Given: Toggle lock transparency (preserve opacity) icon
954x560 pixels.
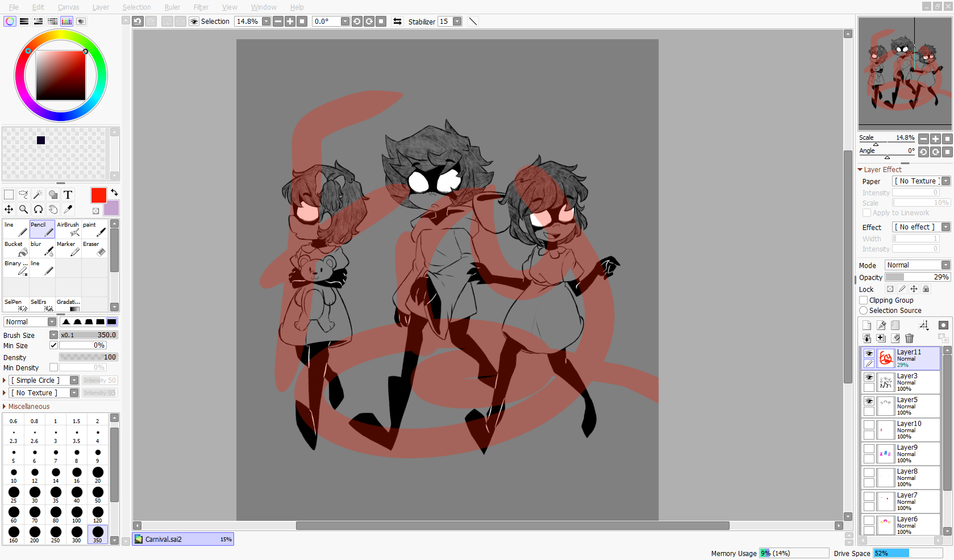Looking at the screenshot, I should point(890,289).
